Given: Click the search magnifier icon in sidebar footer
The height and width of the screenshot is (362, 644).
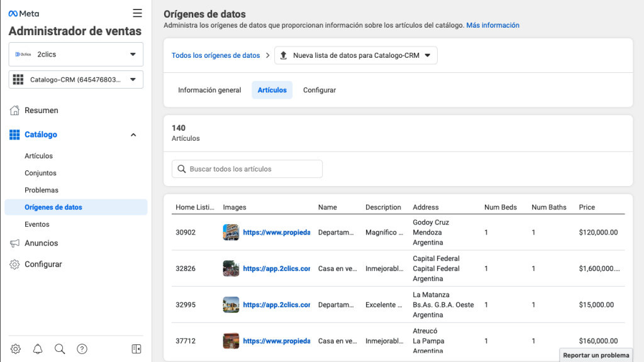Looking at the screenshot, I should pos(60,349).
